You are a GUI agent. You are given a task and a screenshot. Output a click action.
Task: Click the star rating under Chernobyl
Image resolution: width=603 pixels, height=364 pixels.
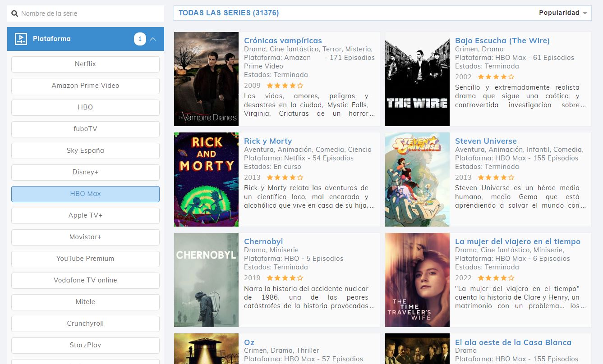pos(285,278)
